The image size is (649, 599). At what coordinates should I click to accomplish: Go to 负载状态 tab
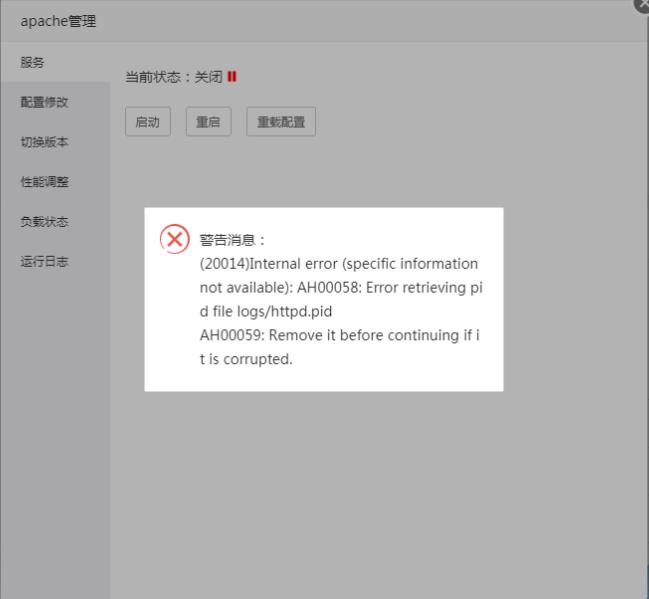[x=55, y=221]
